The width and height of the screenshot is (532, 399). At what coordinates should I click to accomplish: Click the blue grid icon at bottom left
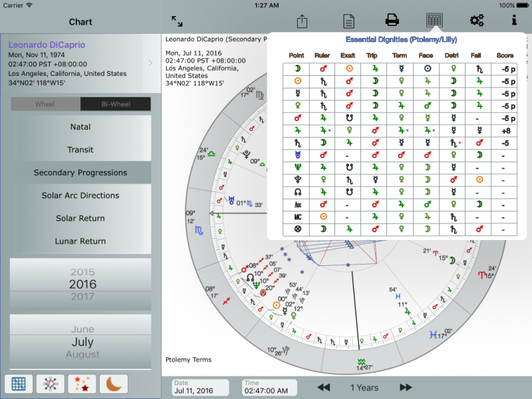(x=19, y=384)
